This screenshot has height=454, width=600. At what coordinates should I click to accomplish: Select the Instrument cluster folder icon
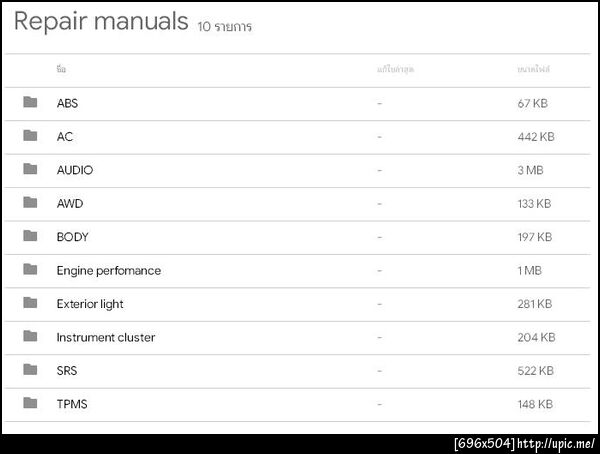coord(30,337)
